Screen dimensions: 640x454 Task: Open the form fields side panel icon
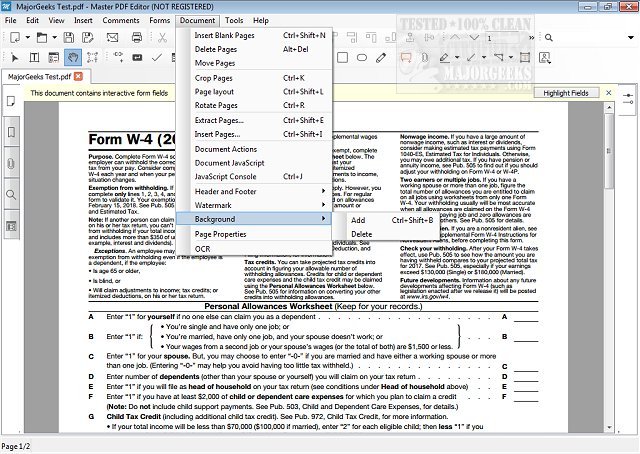click(11, 226)
